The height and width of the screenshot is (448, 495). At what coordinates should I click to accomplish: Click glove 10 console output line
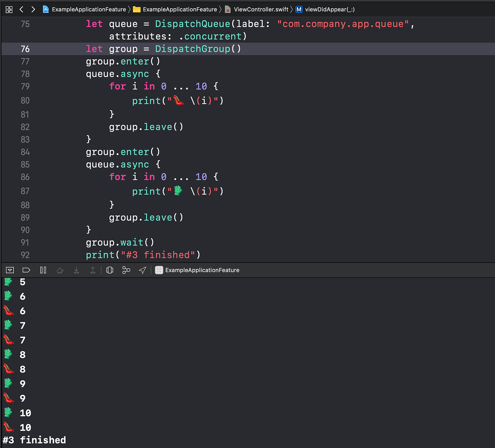(17, 413)
